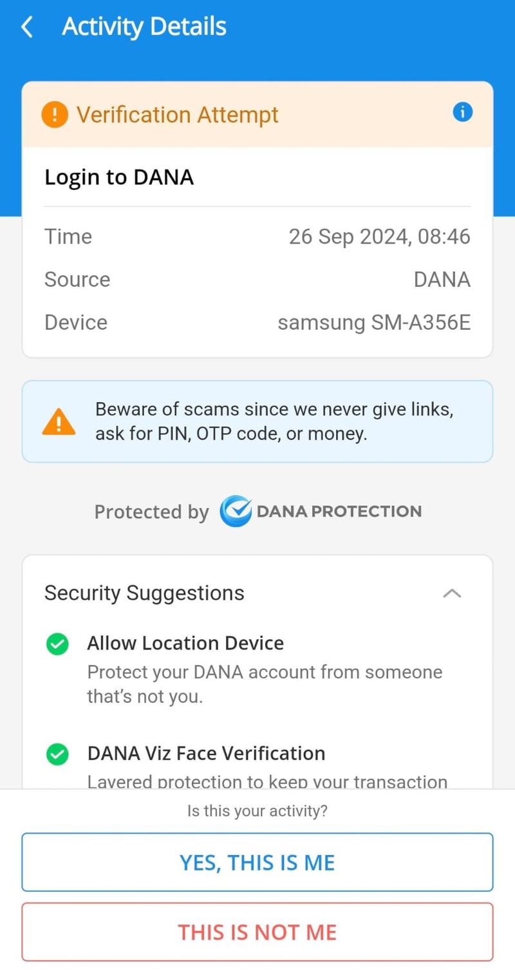Open the Allow Location Device suggestion
The width and height of the screenshot is (515, 980).
(x=257, y=669)
